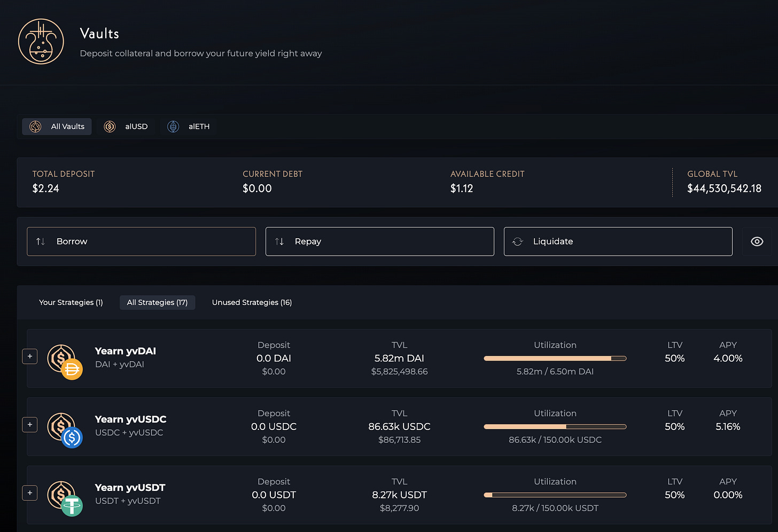
Task: Click the 5.82m DAI TVL value
Action: (399, 358)
